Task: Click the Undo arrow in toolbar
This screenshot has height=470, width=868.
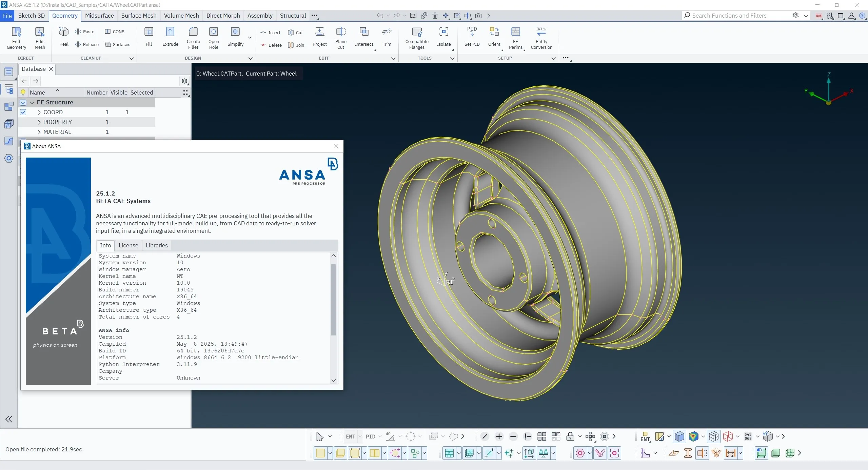Action: pyautogui.click(x=380, y=16)
